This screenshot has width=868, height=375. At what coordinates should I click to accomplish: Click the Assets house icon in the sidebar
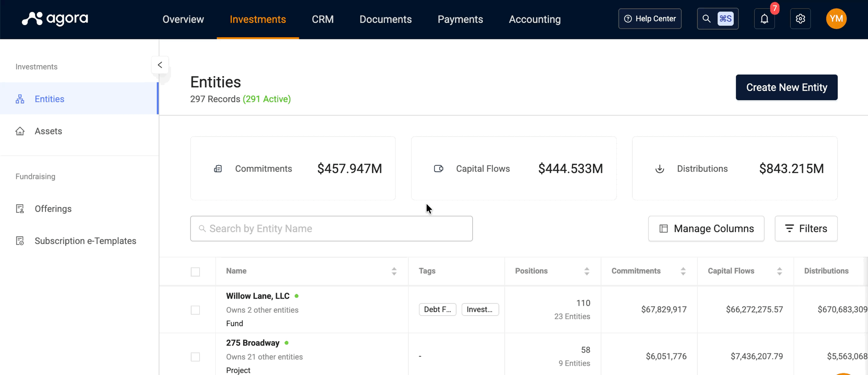(x=20, y=131)
